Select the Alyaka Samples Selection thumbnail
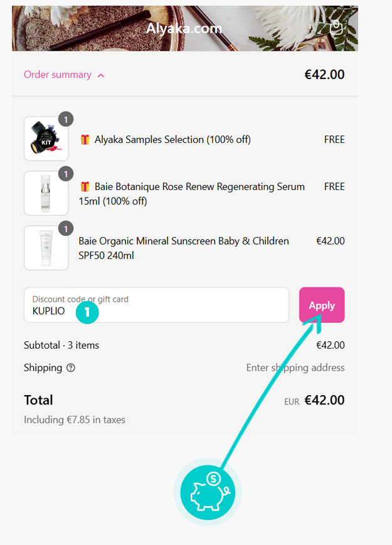Viewport: 392px width, 545px height. pos(46,139)
